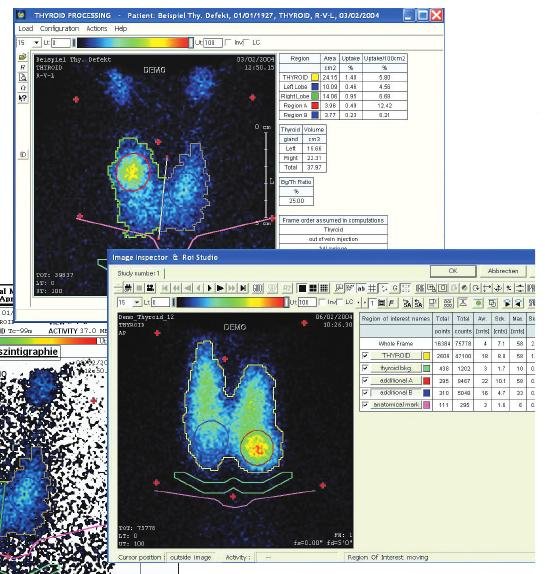Toggle the grid overlay hash icon
Screen dimensions: 545x574
pyautogui.click(x=372, y=288)
